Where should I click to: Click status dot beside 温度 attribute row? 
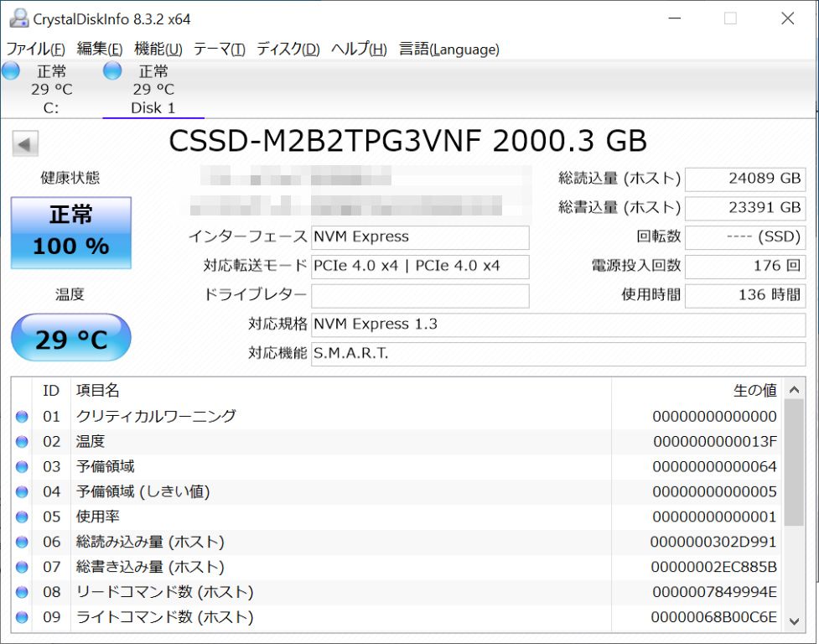[x=22, y=442]
